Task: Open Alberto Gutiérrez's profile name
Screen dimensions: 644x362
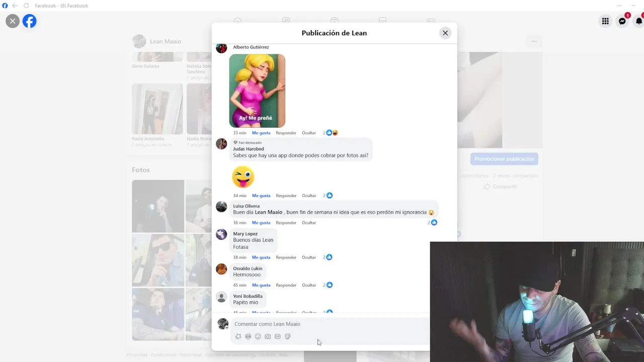Action: point(251,47)
